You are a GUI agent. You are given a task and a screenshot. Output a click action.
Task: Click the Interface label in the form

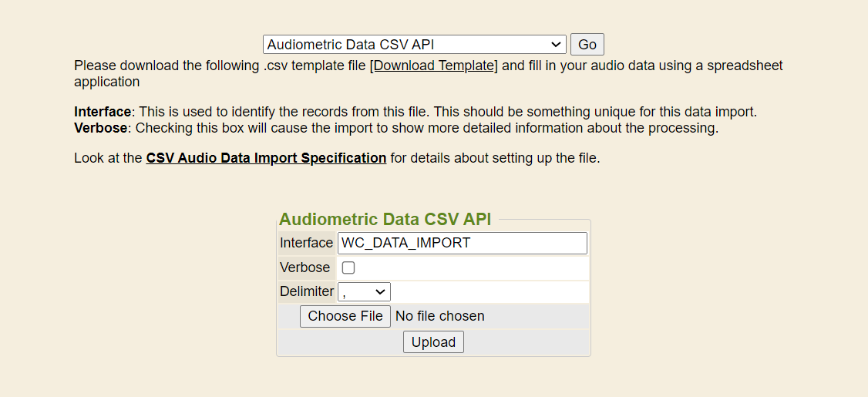point(306,243)
